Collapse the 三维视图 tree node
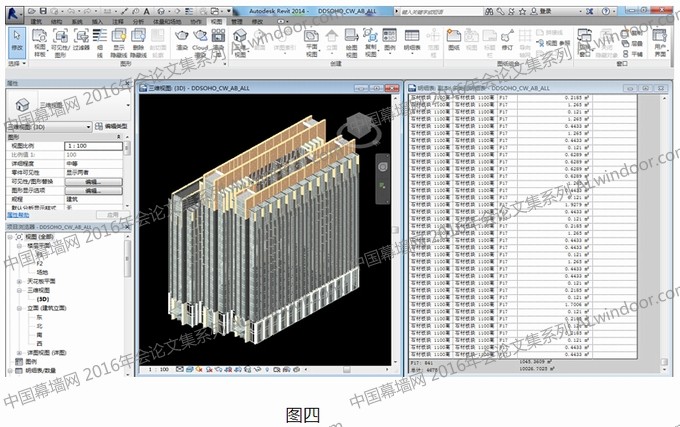The image size is (680, 427). (20, 290)
